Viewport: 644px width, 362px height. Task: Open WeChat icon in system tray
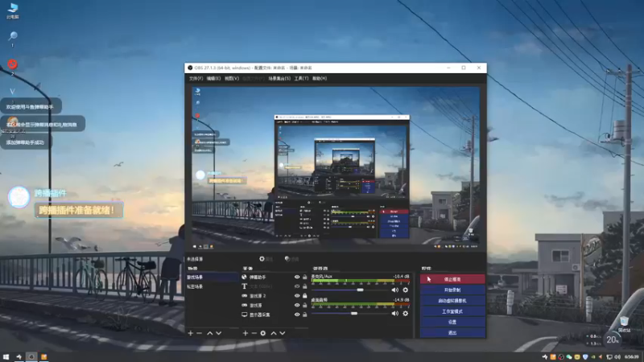pyautogui.click(x=569, y=357)
